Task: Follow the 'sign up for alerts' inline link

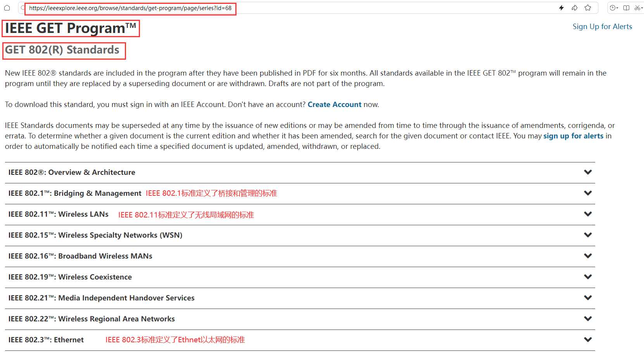Action: click(x=573, y=136)
